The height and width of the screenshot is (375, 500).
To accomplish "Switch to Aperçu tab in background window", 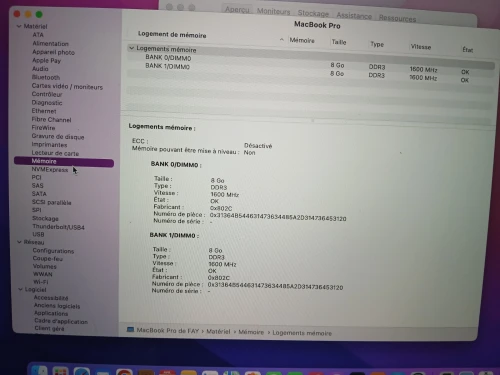I will coord(237,9).
